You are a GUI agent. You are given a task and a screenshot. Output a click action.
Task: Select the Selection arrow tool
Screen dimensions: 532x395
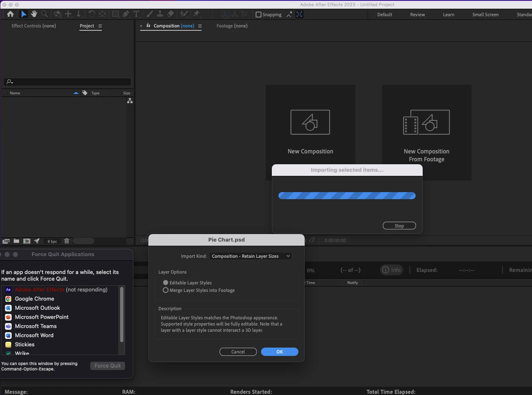(24, 14)
